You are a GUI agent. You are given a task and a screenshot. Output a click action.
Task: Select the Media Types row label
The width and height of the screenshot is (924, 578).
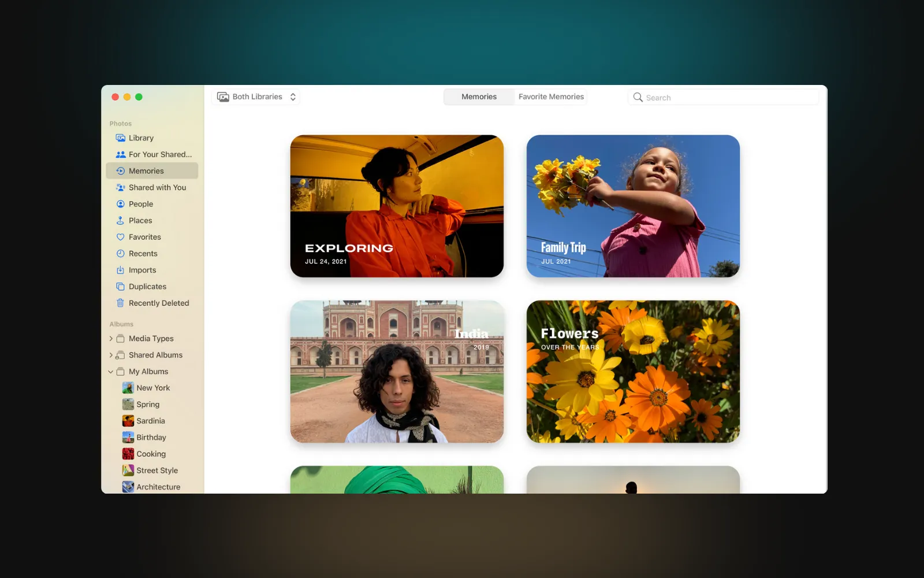[151, 339]
